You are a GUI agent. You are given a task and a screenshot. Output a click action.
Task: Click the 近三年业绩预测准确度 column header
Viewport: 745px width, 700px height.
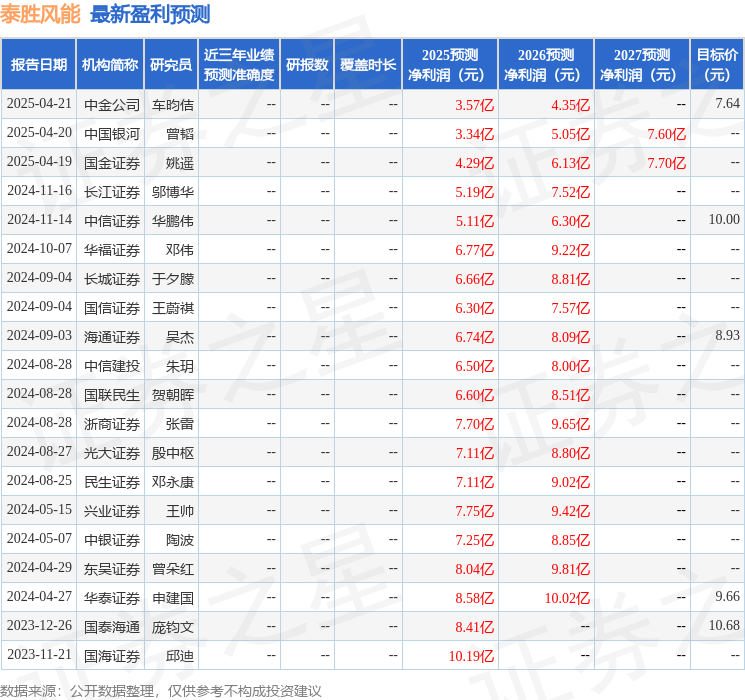[x=239, y=65]
